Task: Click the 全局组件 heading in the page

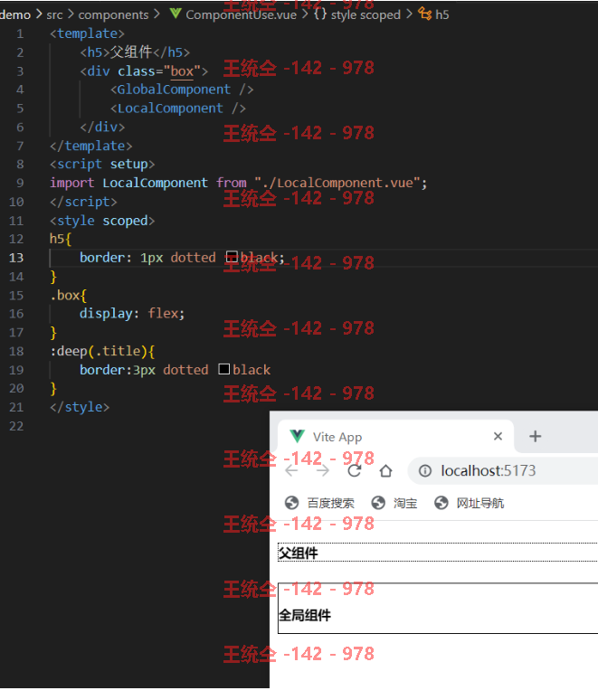Action: pos(305,615)
